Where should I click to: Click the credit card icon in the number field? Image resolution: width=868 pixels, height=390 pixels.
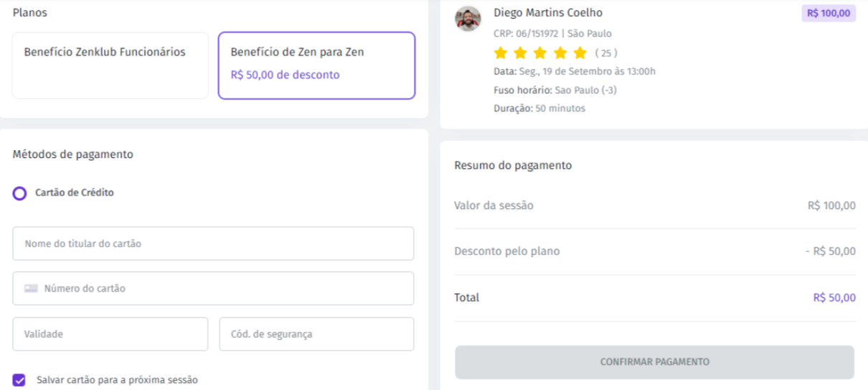[31, 289]
